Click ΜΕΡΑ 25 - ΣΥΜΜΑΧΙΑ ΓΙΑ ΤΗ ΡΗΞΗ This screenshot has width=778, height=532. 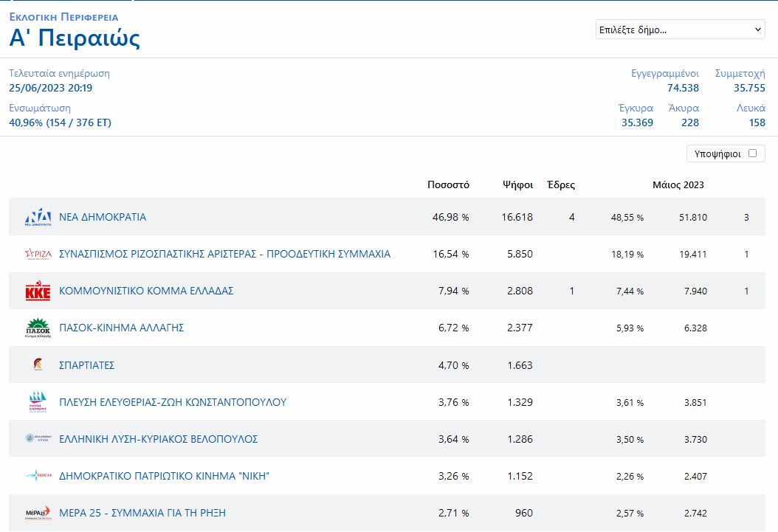(142, 513)
